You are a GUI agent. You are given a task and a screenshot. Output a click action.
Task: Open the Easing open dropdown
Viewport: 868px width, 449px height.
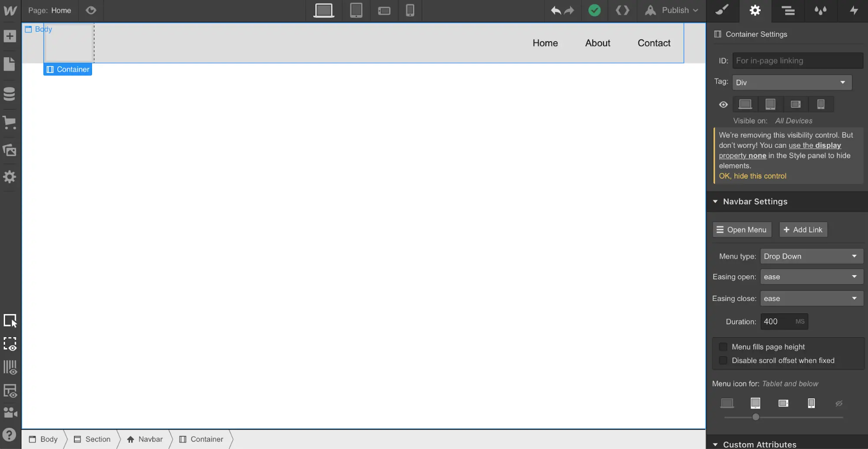tap(811, 277)
